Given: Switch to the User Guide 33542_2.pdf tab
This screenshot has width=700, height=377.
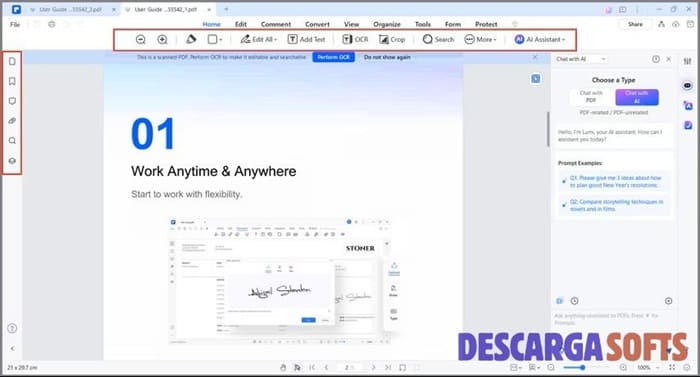Looking at the screenshot, I should click(71, 9).
